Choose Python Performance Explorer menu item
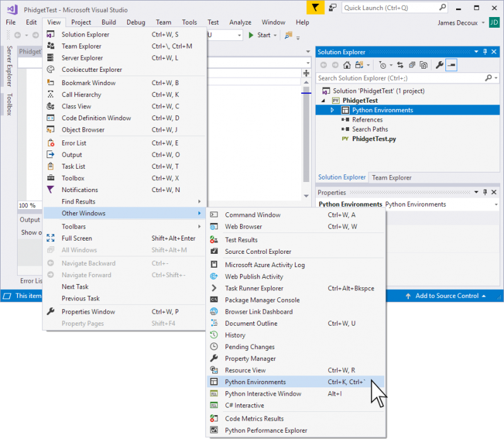 pyautogui.click(x=295, y=430)
